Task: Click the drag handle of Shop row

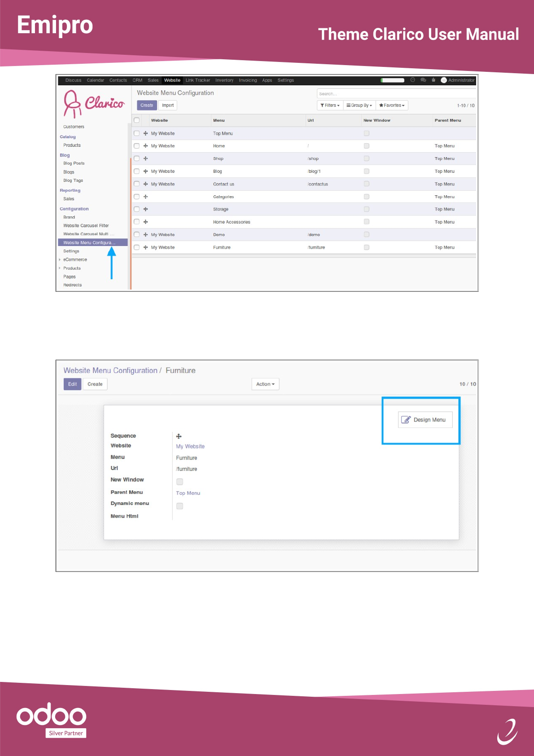Action: point(145,158)
